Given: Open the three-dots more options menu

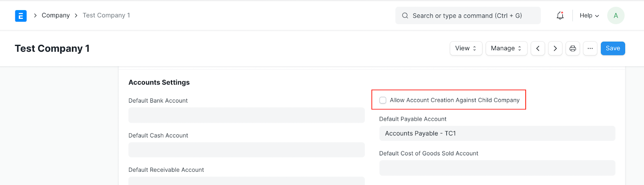Looking at the screenshot, I should [590, 48].
